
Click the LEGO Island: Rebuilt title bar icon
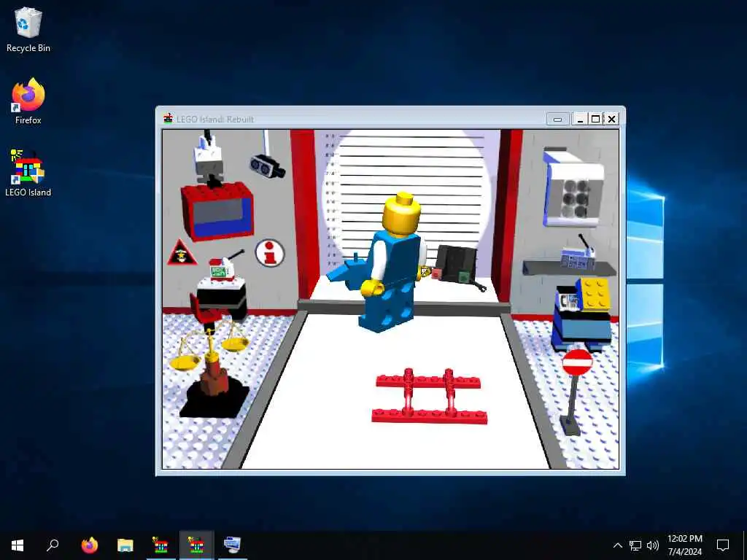click(168, 119)
